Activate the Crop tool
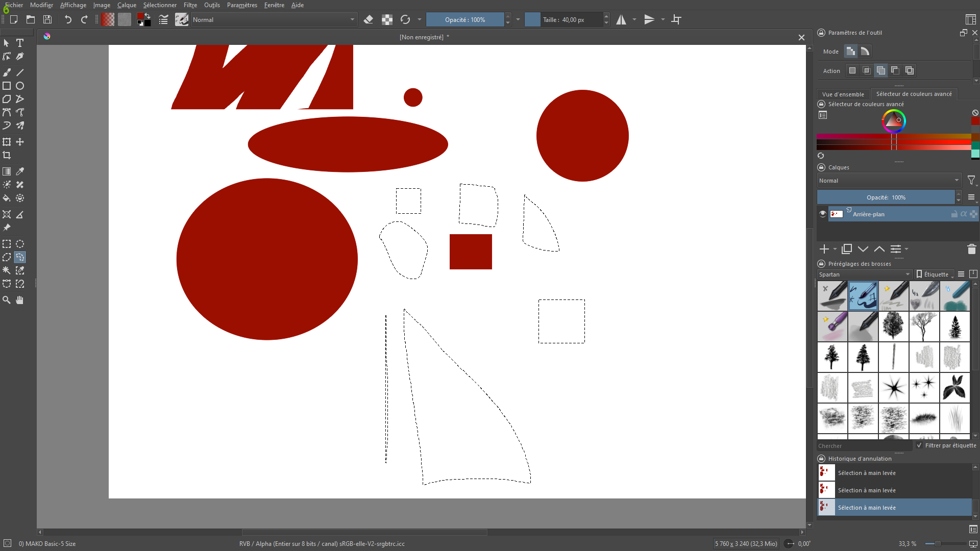This screenshot has width=980, height=551. coord(7,155)
